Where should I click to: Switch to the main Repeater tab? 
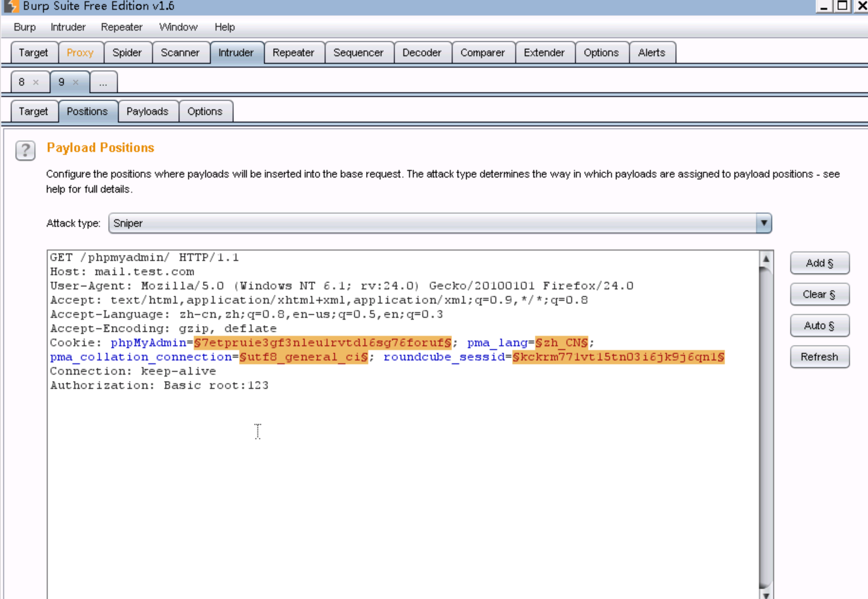(293, 52)
